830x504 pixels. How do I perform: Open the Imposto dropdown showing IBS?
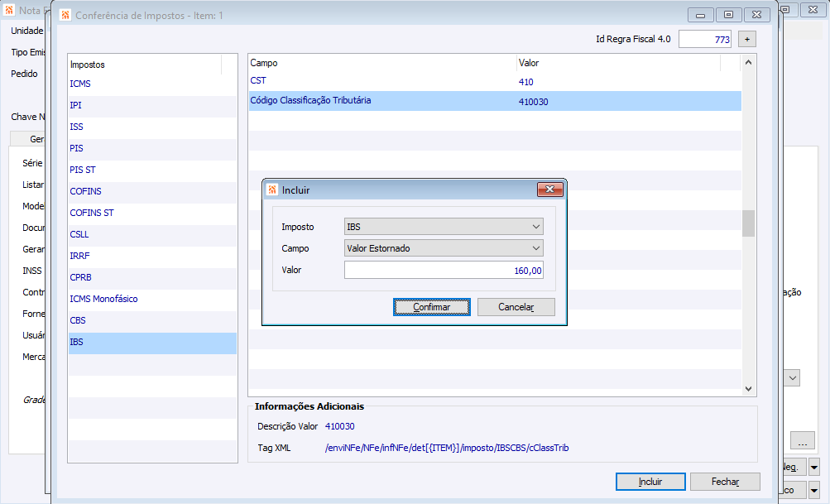point(444,227)
